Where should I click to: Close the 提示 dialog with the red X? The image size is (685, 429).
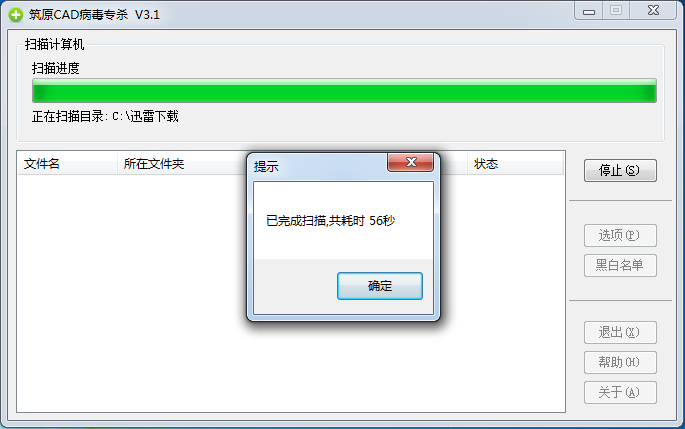point(410,162)
